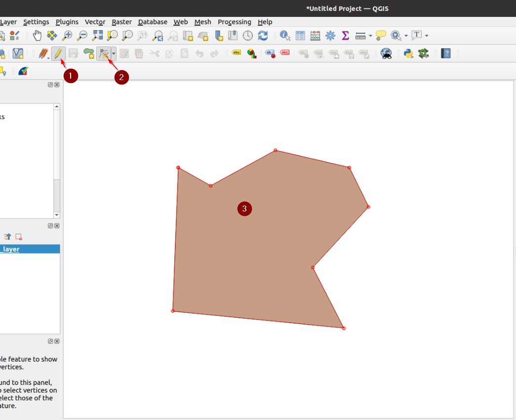Open the Processing menu
516x420 pixels.
pyautogui.click(x=235, y=22)
